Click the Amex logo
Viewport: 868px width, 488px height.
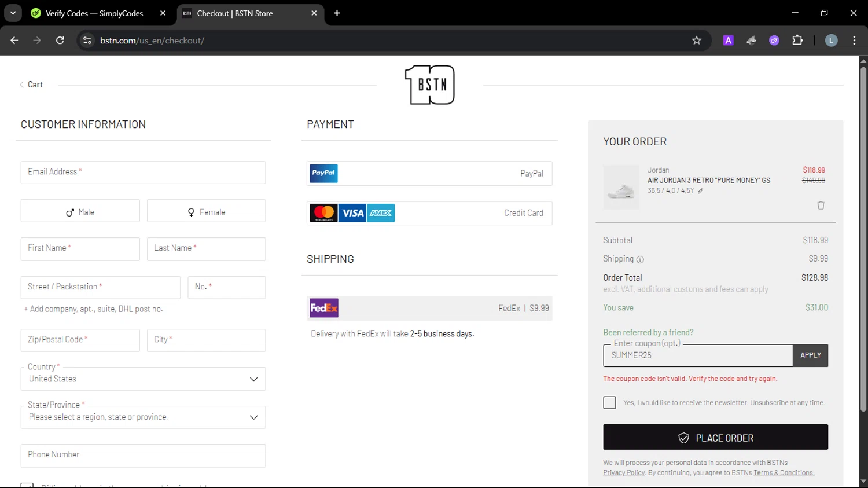[381, 213]
